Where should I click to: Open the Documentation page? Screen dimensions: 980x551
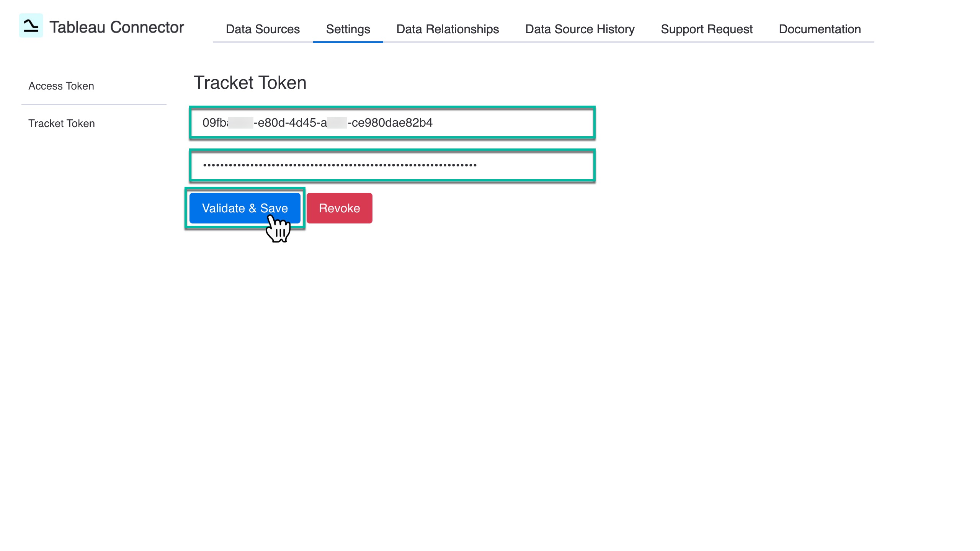pyautogui.click(x=820, y=29)
